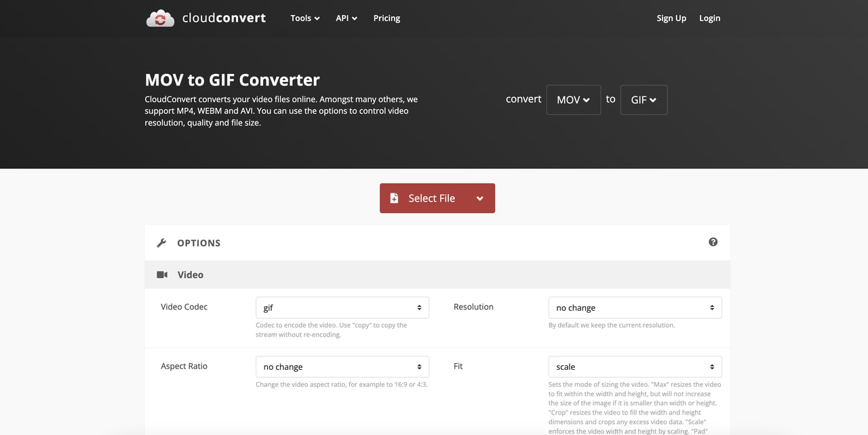Open the Resolution dropdown
The height and width of the screenshot is (435, 868).
pos(635,307)
